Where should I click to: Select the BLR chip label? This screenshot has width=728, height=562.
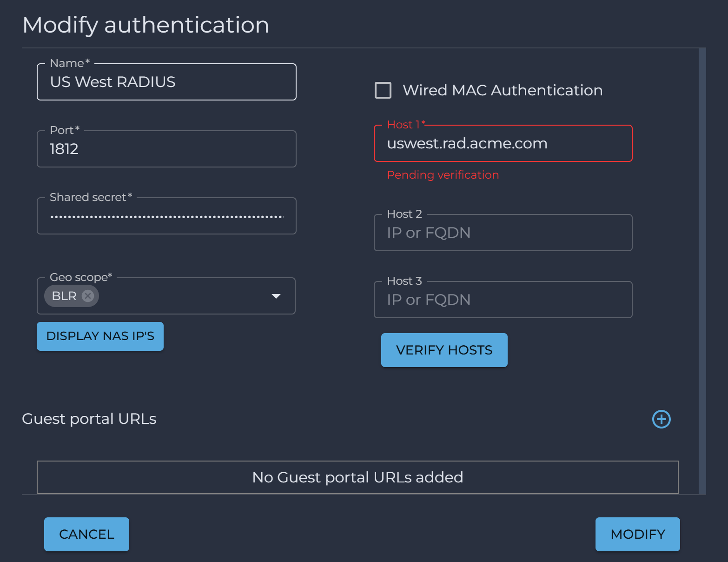64,296
